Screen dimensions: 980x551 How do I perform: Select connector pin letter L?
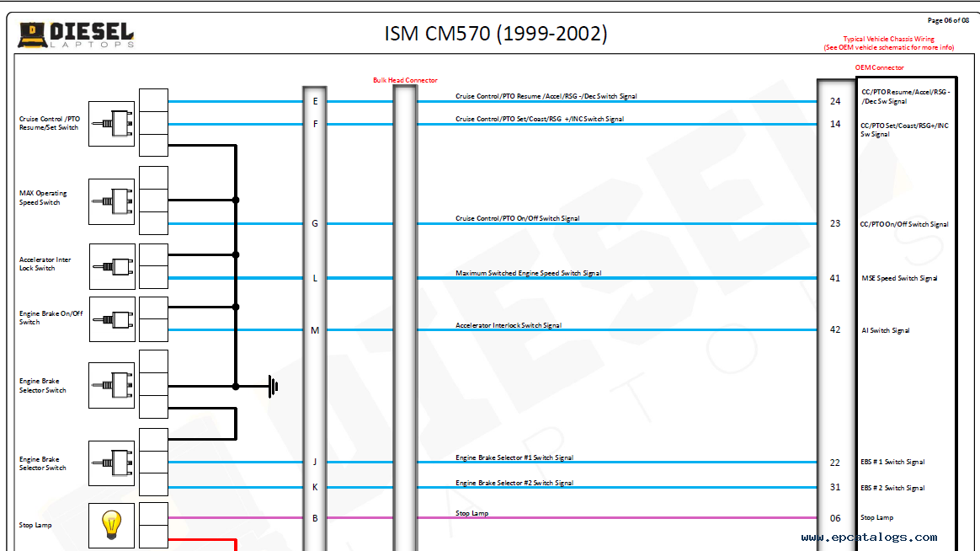[315, 278]
